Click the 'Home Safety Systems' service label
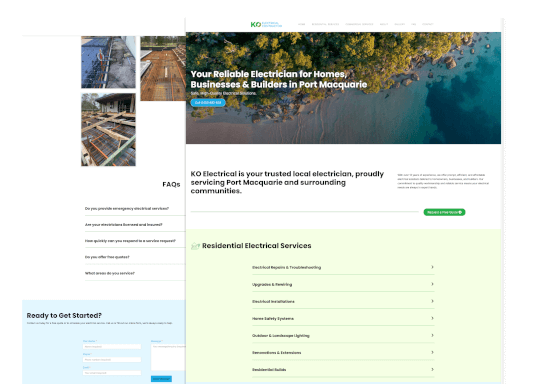The height and width of the screenshot is (384, 538). pyautogui.click(x=273, y=319)
